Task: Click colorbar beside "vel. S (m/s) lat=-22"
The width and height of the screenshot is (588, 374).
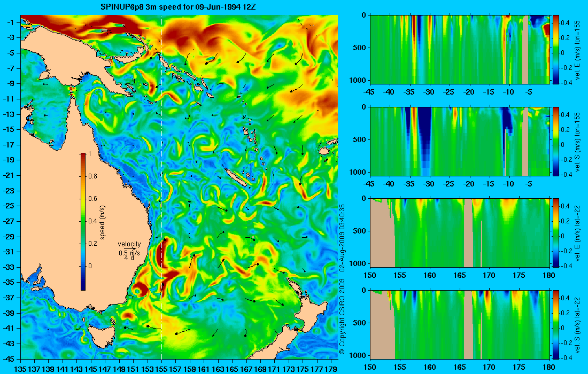Action: pyautogui.click(x=556, y=324)
